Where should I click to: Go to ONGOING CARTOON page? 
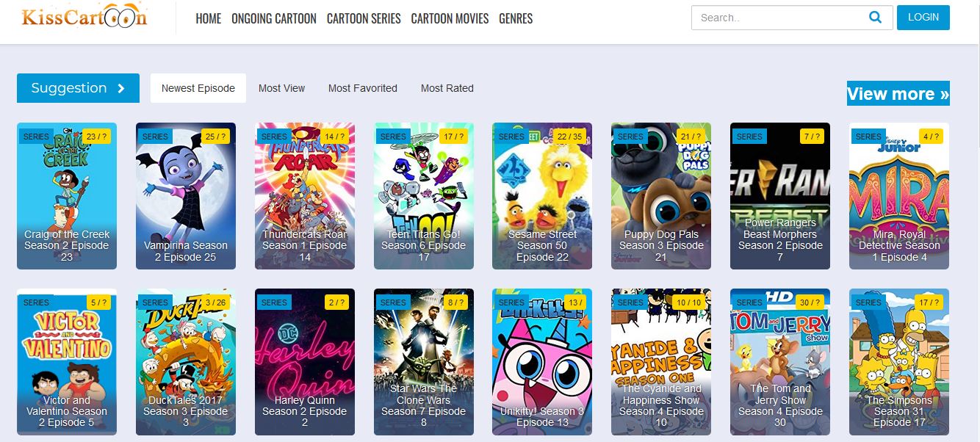pyautogui.click(x=274, y=18)
